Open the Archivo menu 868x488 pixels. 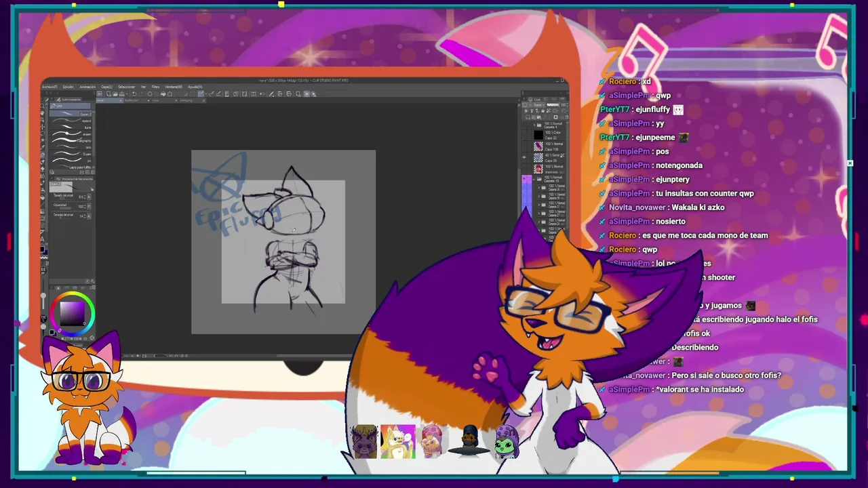coord(50,87)
